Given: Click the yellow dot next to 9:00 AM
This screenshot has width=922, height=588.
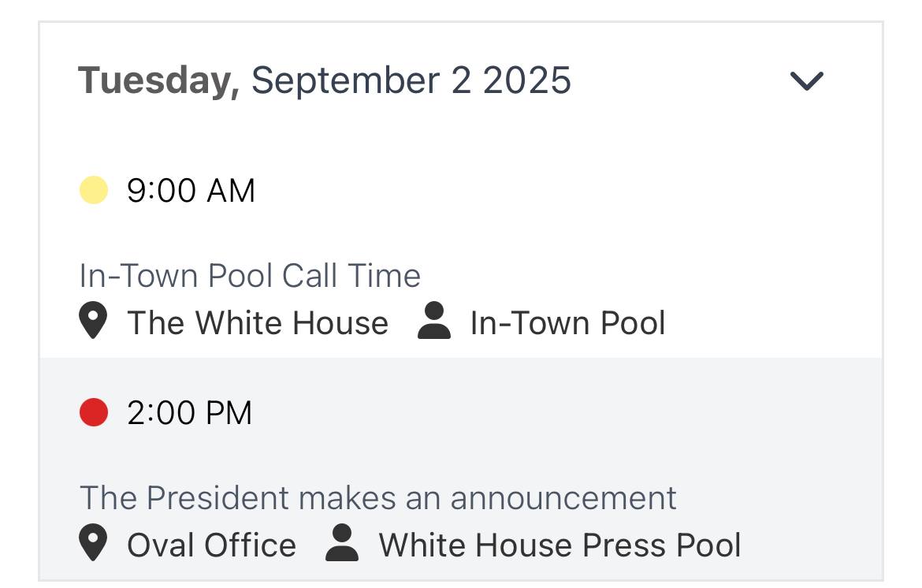Looking at the screenshot, I should [x=94, y=191].
